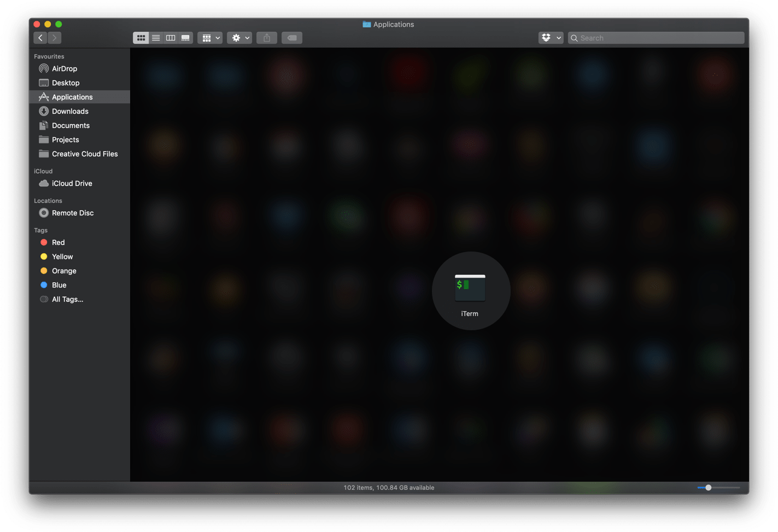The height and width of the screenshot is (532, 778).
Task: Maximize the Finder window
Action: [59, 24]
